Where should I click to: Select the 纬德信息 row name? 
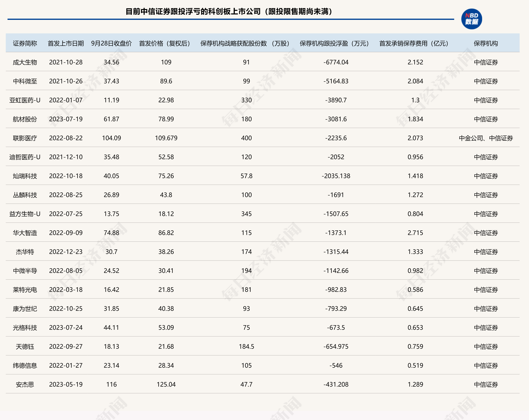point(25,366)
